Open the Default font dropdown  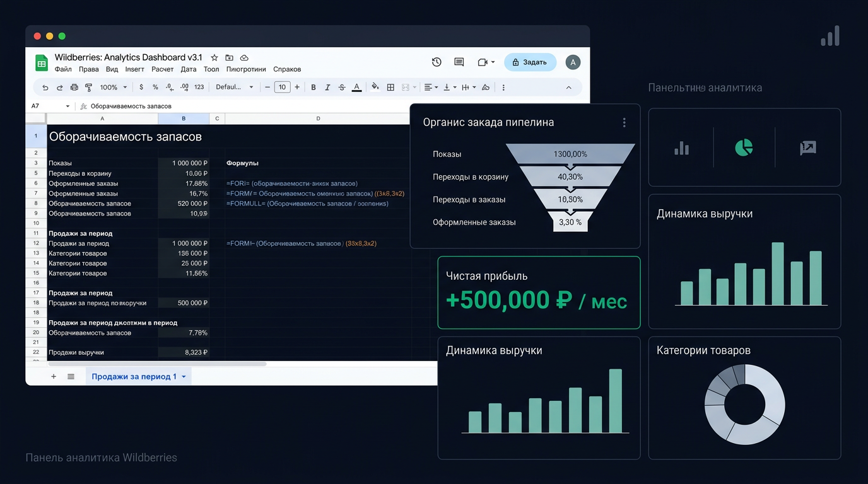click(x=235, y=88)
